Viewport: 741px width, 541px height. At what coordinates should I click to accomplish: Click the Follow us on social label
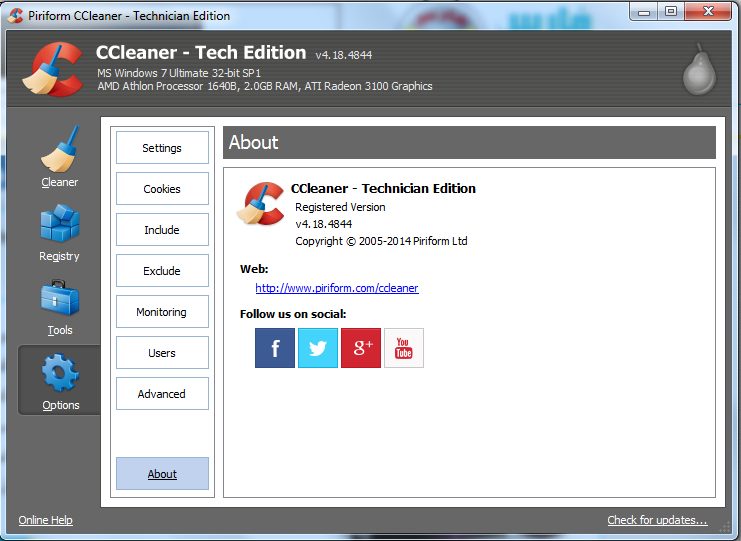(293, 314)
